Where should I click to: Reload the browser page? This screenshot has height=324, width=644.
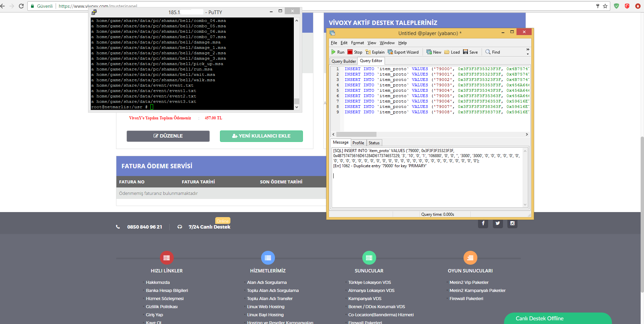[21, 6]
